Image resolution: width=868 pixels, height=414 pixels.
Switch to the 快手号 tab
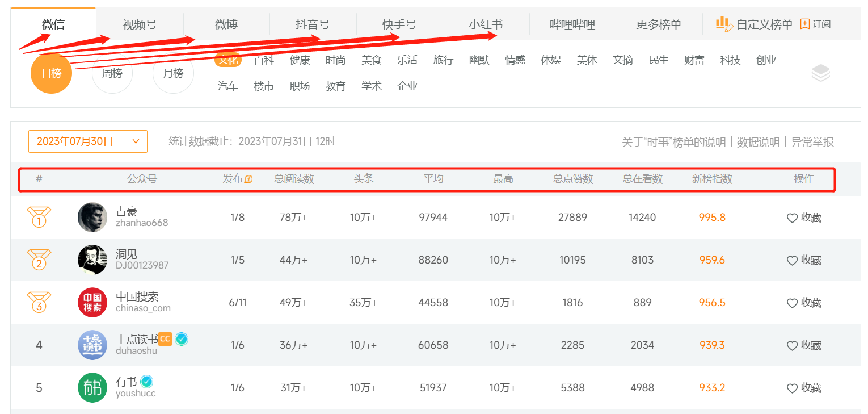(399, 24)
